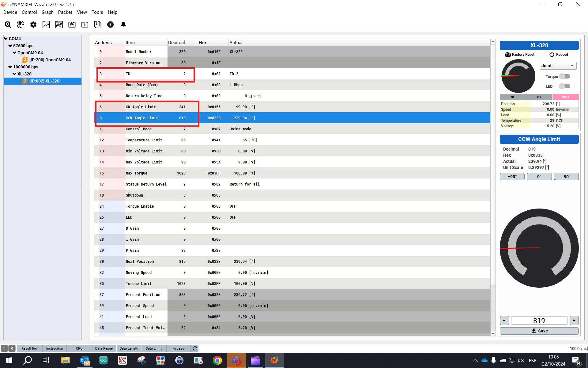This screenshot has height=368, width=588.
Task: Open the Graph window icon
Action: tap(46, 25)
